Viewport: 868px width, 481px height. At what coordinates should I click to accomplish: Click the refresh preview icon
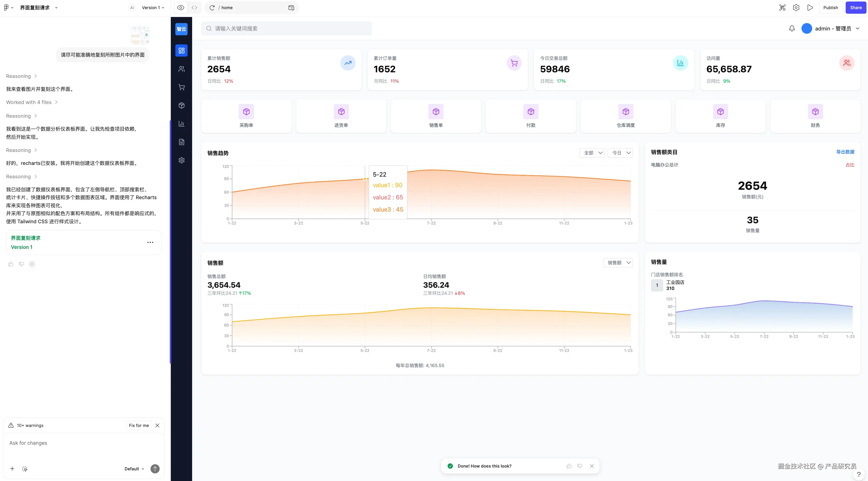click(x=212, y=8)
